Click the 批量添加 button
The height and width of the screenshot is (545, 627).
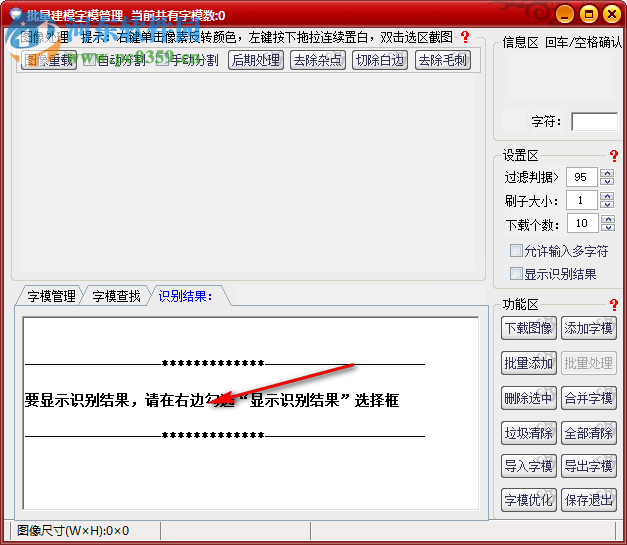pyautogui.click(x=529, y=363)
